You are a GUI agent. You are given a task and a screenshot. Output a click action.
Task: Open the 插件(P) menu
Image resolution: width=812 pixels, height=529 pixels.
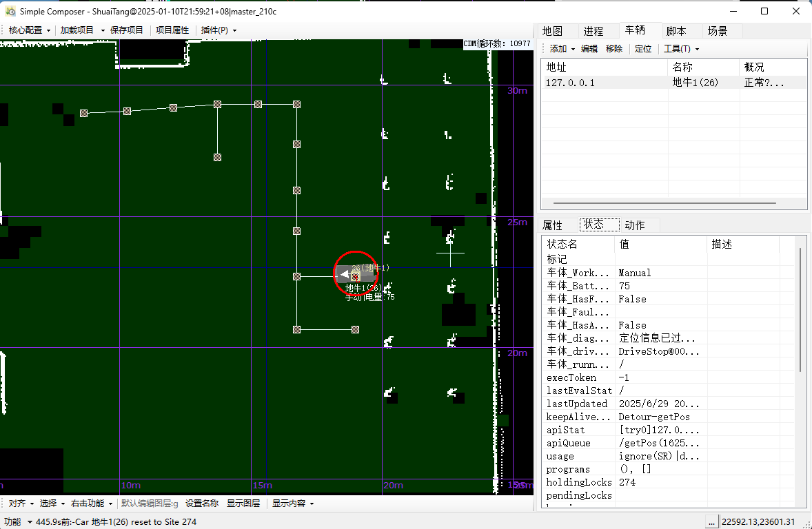click(219, 30)
